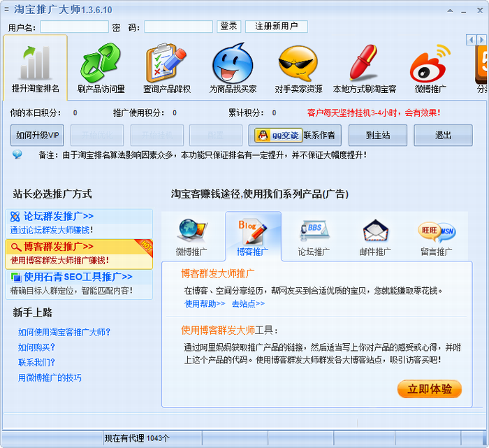Image resolution: width=489 pixels, height=448 pixels.
Task: Click the 如何升级VIP button
Action: pos(37,136)
